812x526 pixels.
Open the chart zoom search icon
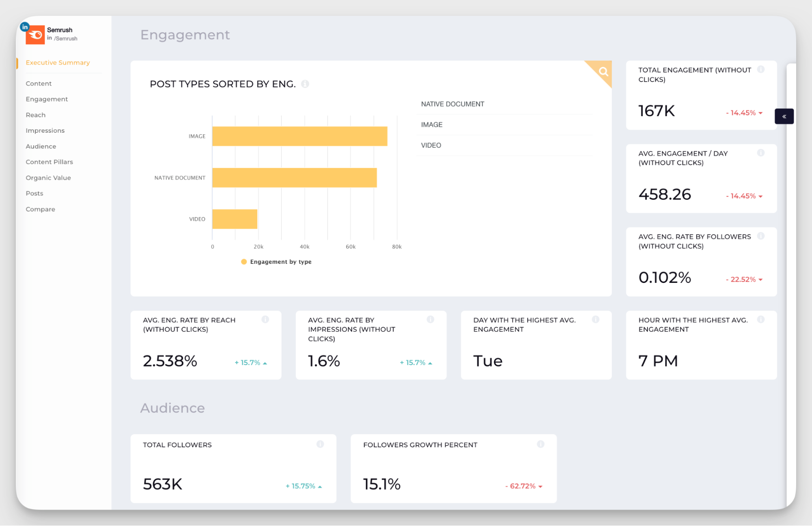coord(603,72)
